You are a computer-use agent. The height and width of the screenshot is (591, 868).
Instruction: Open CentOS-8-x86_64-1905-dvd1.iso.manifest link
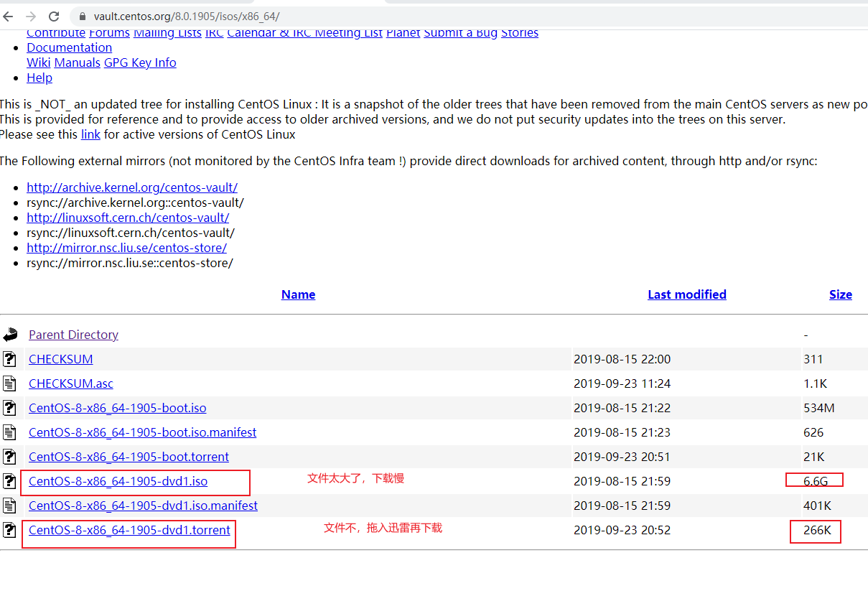[x=144, y=506]
